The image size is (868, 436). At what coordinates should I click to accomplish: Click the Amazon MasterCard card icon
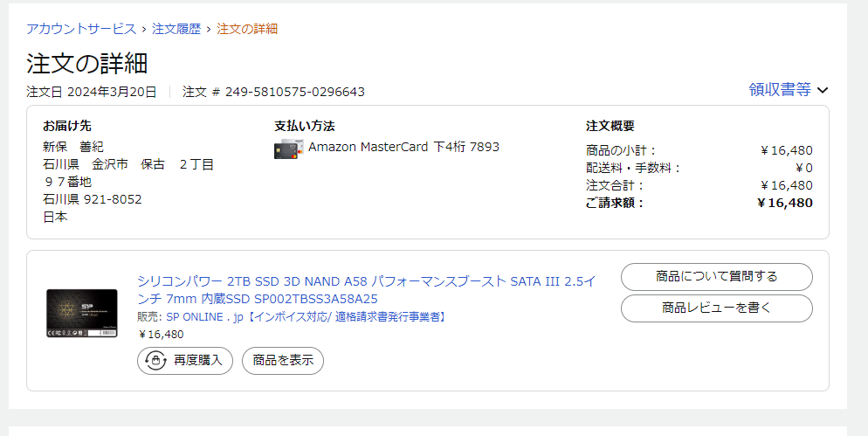[289, 149]
